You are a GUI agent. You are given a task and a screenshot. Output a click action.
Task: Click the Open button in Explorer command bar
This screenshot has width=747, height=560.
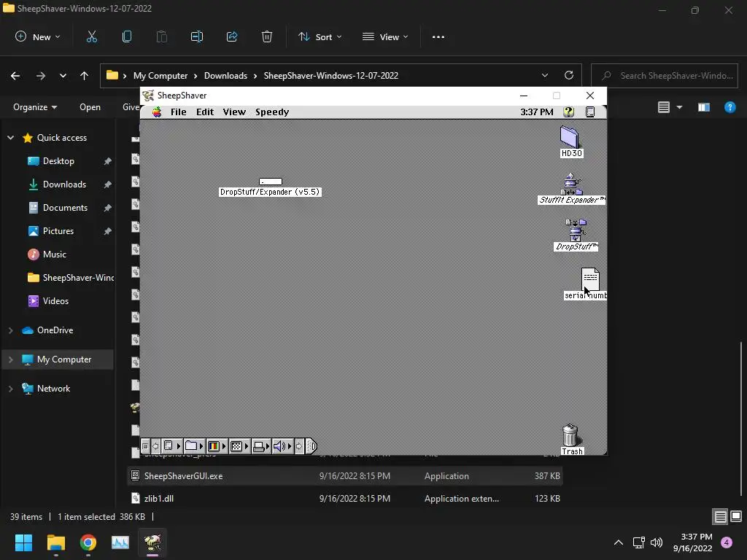click(x=90, y=107)
